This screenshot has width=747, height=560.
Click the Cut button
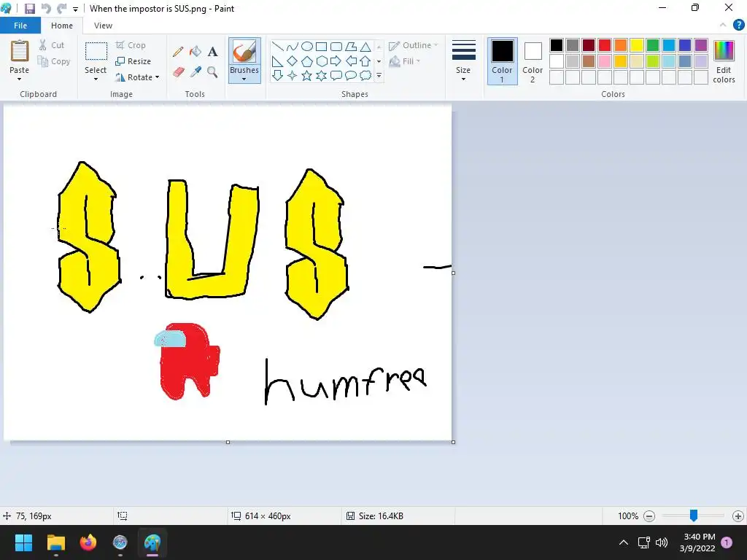(x=52, y=45)
